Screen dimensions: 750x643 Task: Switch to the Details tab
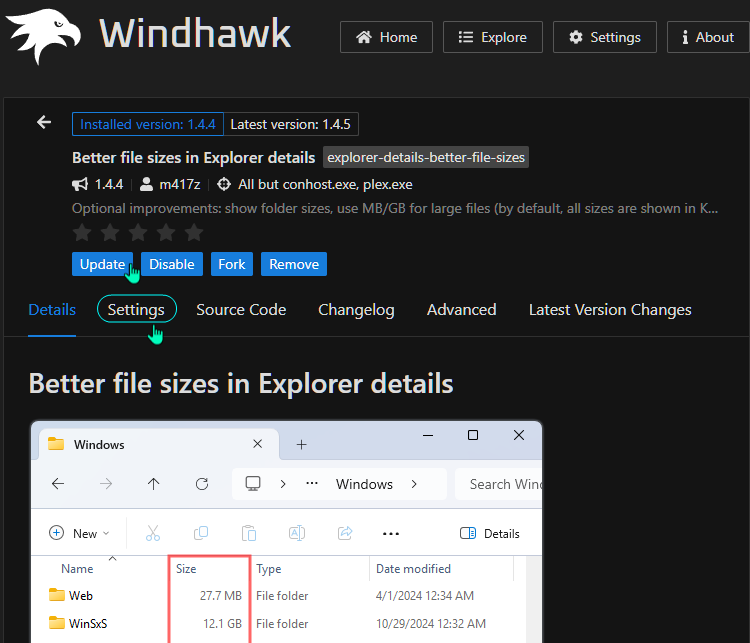pos(52,310)
